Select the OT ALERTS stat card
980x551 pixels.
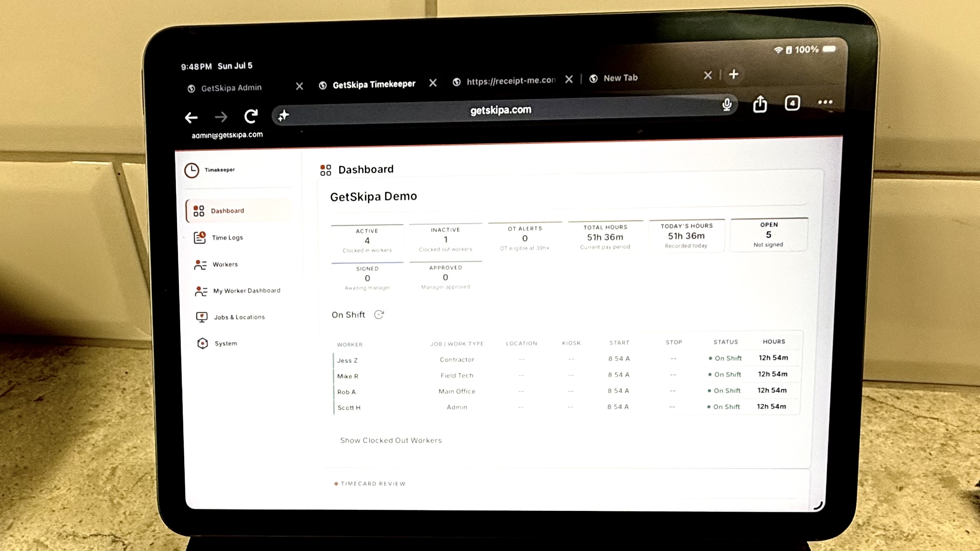[525, 238]
